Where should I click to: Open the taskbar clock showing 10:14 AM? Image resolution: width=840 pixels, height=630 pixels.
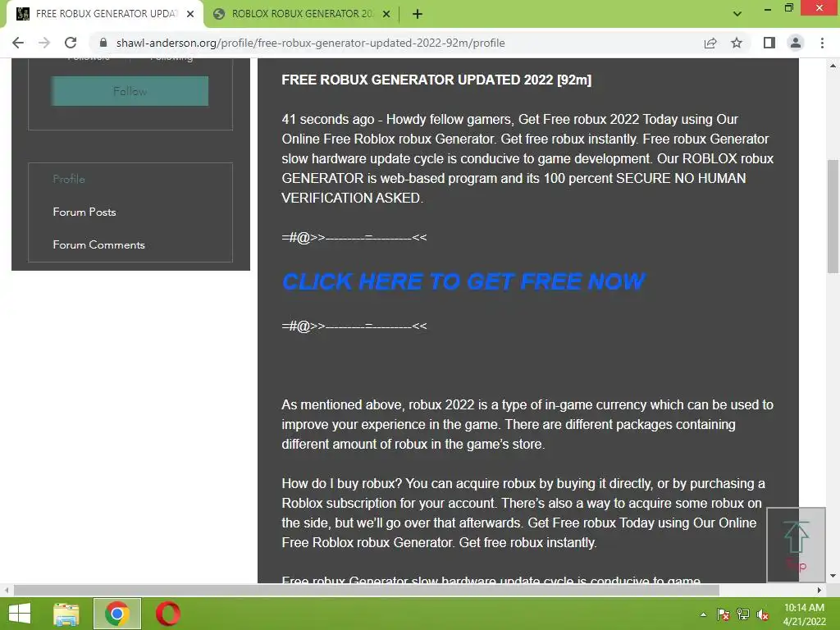804,614
